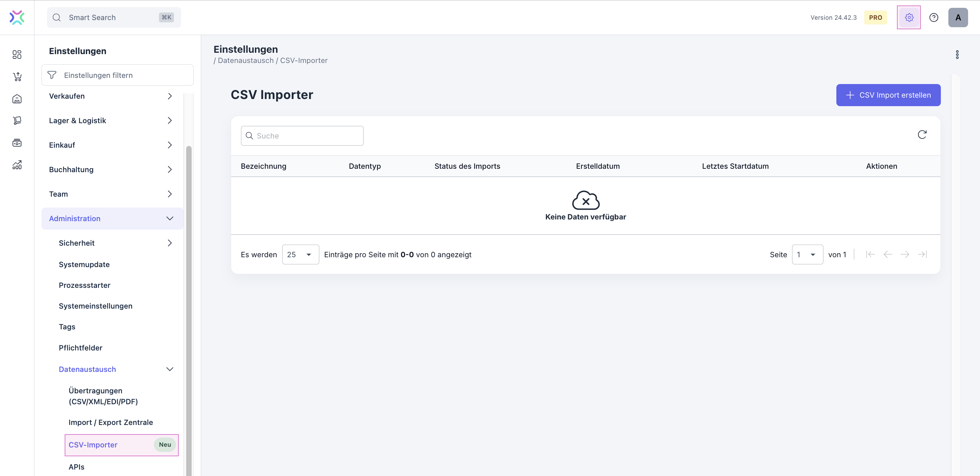980x476 pixels.
Task: Open the dashboard grid icon in sidebar
Action: [x=17, y=54]
